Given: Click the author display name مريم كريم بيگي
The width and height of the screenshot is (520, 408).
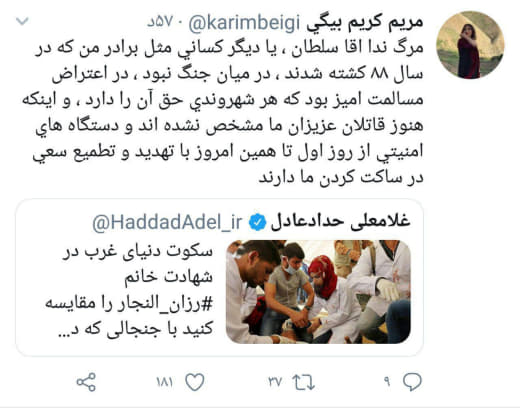Looking at the screenshot, I should pyautogui.click(x=365, y=22).
